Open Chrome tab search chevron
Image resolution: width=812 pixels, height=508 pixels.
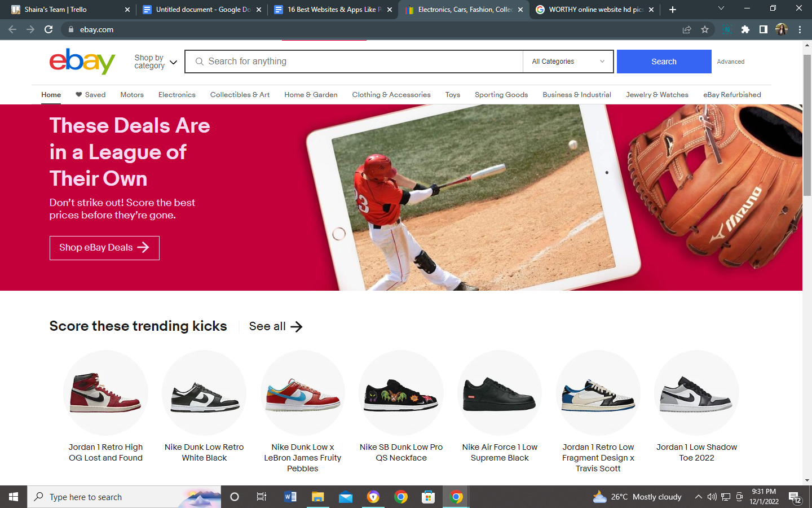click(721, 8)
